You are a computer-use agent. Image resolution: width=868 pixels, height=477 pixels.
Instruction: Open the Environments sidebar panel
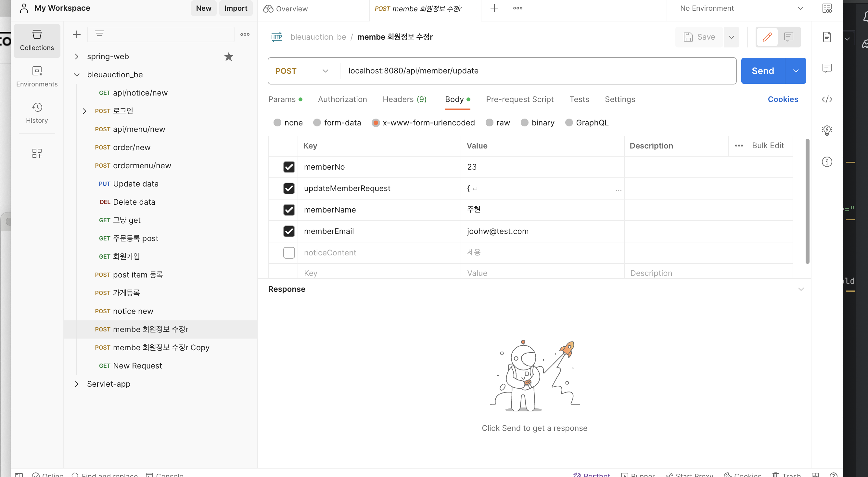point(37,77)
